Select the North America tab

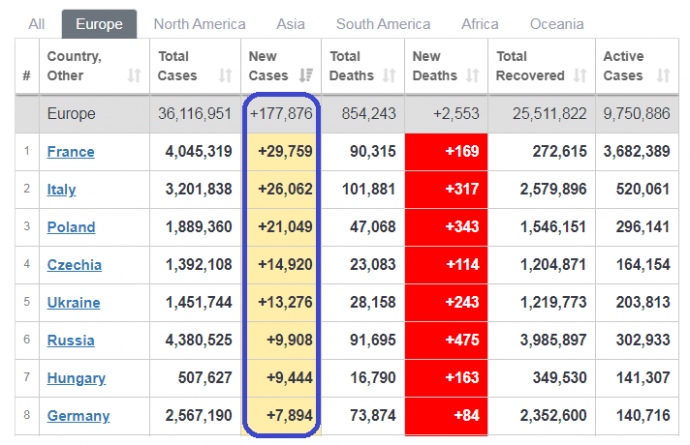point(199,24)
